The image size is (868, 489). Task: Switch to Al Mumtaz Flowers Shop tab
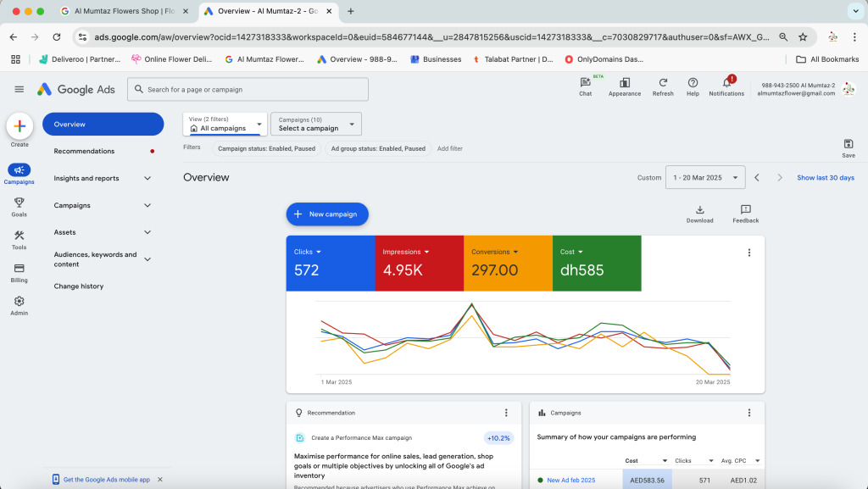(124, 11)
